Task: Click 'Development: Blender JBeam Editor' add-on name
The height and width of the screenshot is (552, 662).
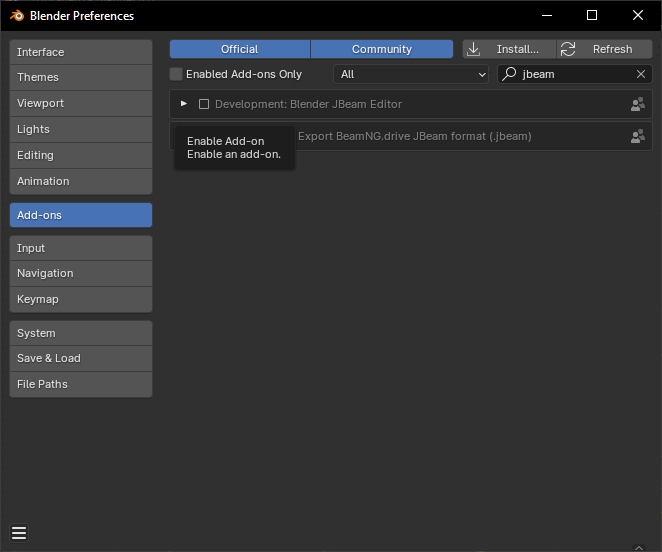Action: tap(308, 104)
